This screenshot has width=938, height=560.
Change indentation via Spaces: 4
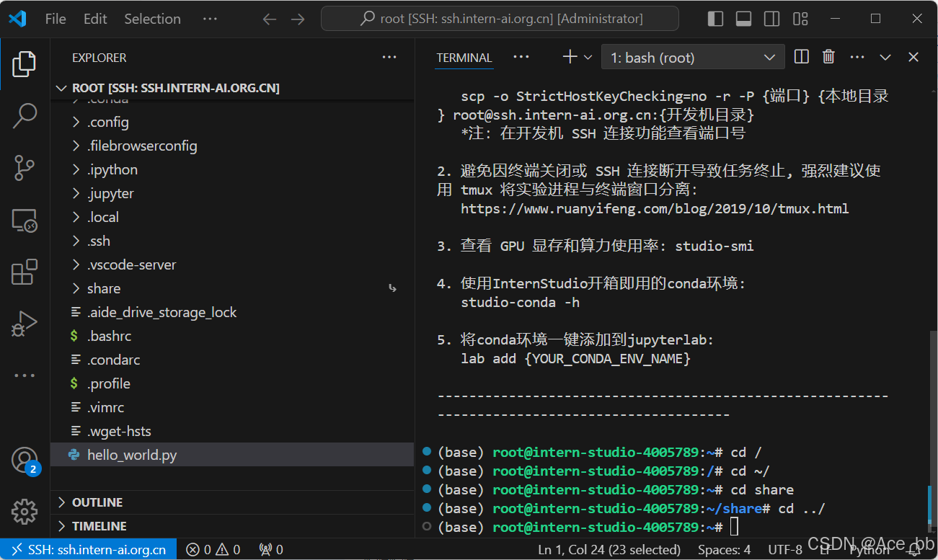pyautogui.click(x=725, y=550)
